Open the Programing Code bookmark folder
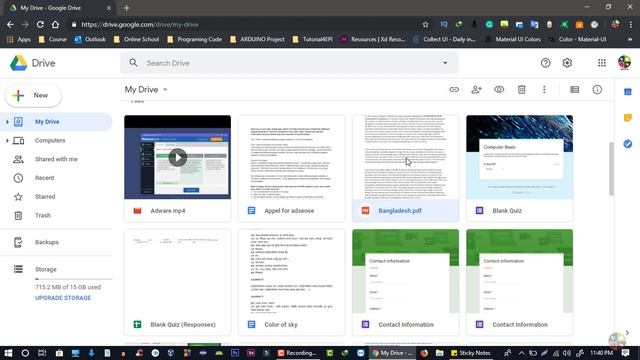640x360 pixels. point(195,39)
